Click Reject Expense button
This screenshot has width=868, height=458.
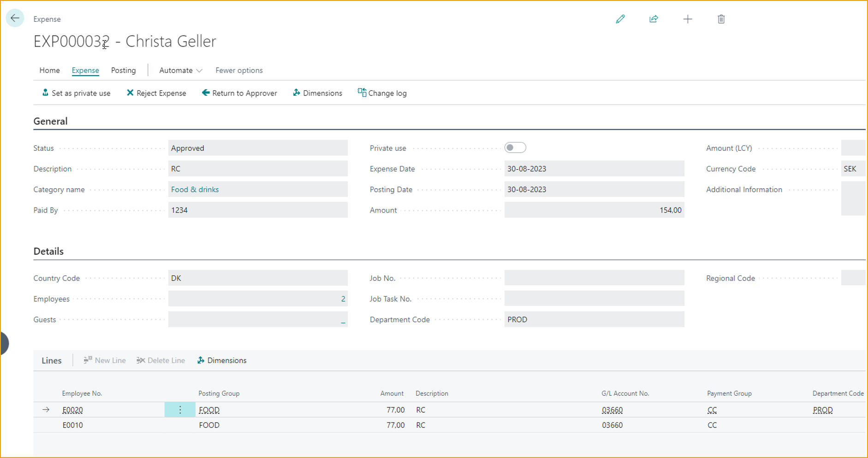(156, 93)
